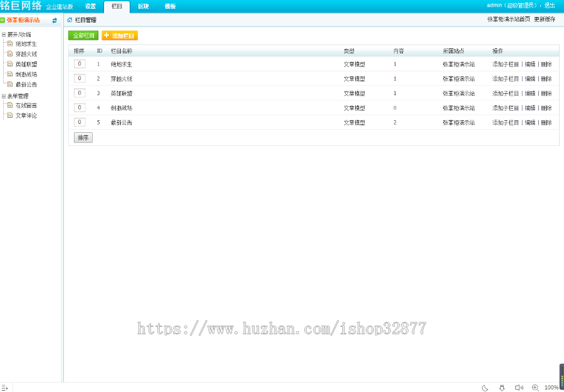Open the 区块 tab

pos(144,6)
